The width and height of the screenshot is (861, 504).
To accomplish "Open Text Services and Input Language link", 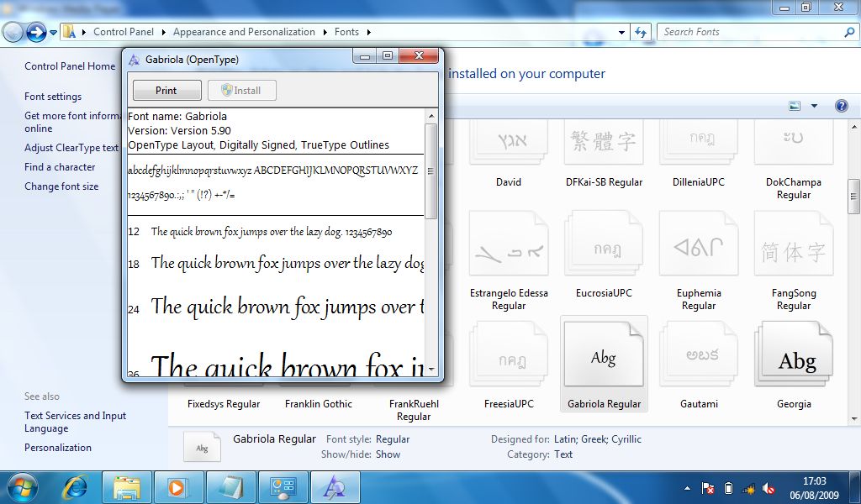I will coord(75,422).
